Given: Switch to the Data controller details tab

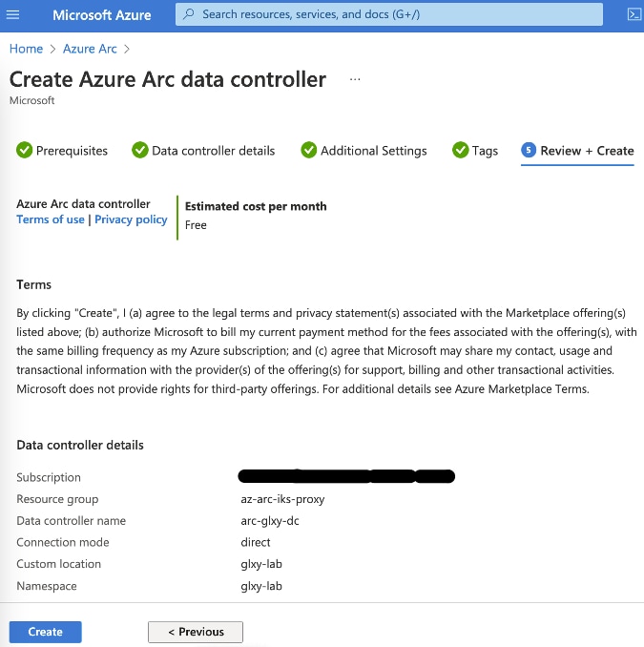Looking at the screenshot, I should 203,151.
